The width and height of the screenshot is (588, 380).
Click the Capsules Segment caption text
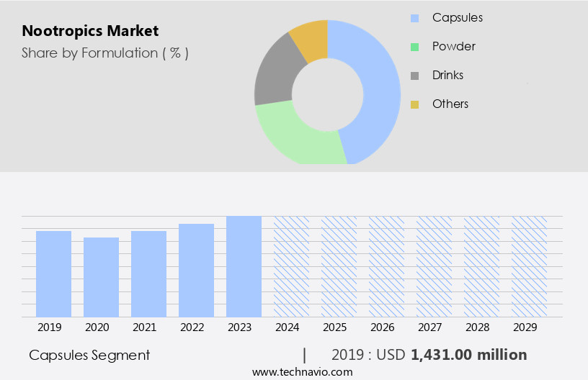coord(89,355)
